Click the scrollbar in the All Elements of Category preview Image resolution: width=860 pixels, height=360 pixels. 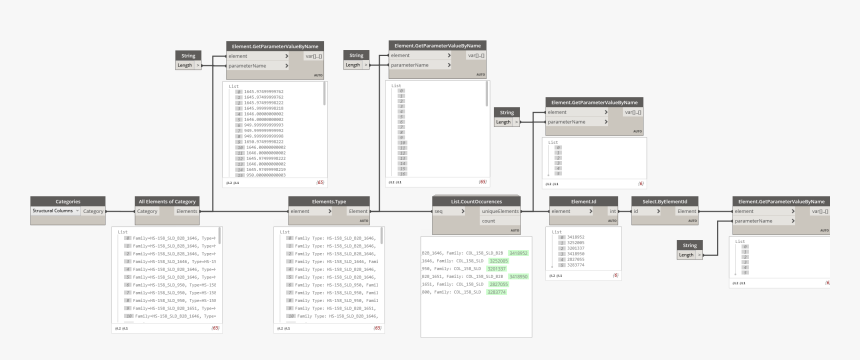[x=220, y=236]
